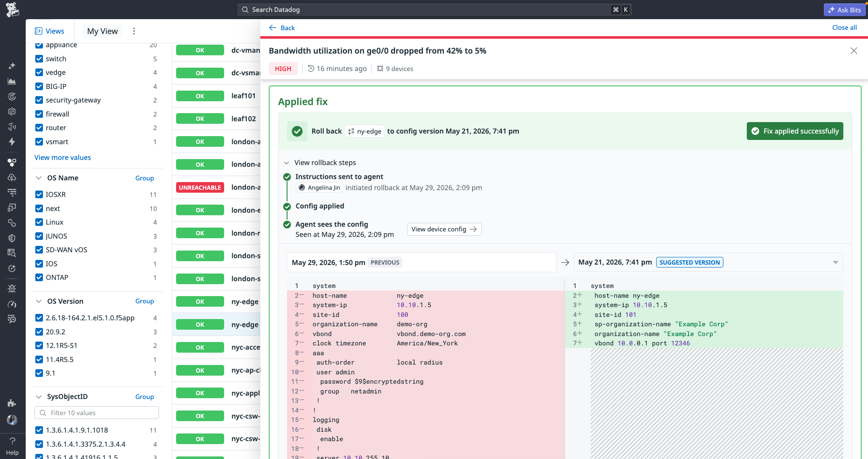This screenshot has height=459, width=868.
Task: Open the three-dot menu beside My View
Action: click(x=134, y=31)
